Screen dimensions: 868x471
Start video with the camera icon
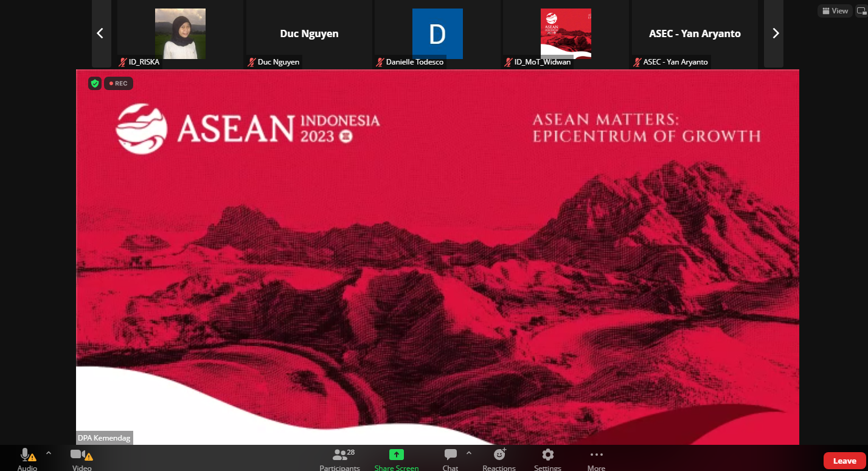pos(77,455)
